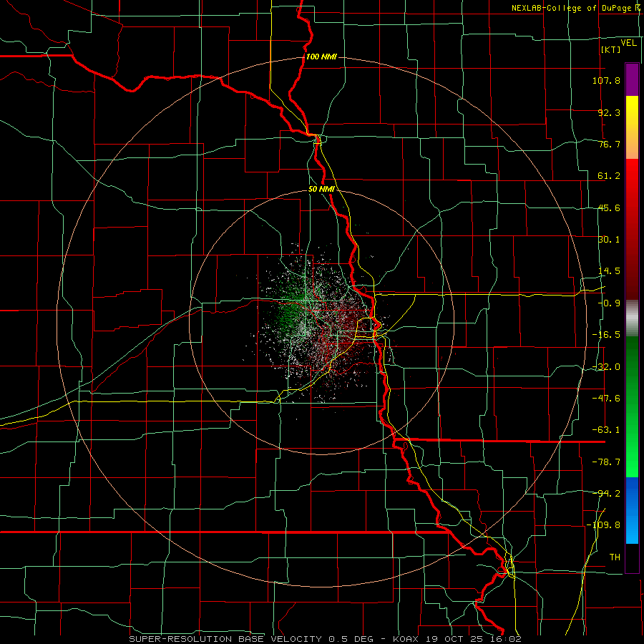Click the 14.5 scale value
Viewport: 644px width, 644px height.
coord(609,271)
